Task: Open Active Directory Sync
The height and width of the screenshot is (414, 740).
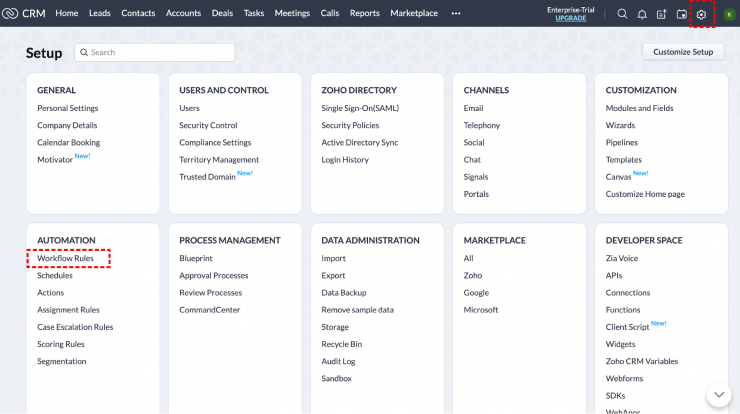Action: pyautogui.click(x=360, y=143)
